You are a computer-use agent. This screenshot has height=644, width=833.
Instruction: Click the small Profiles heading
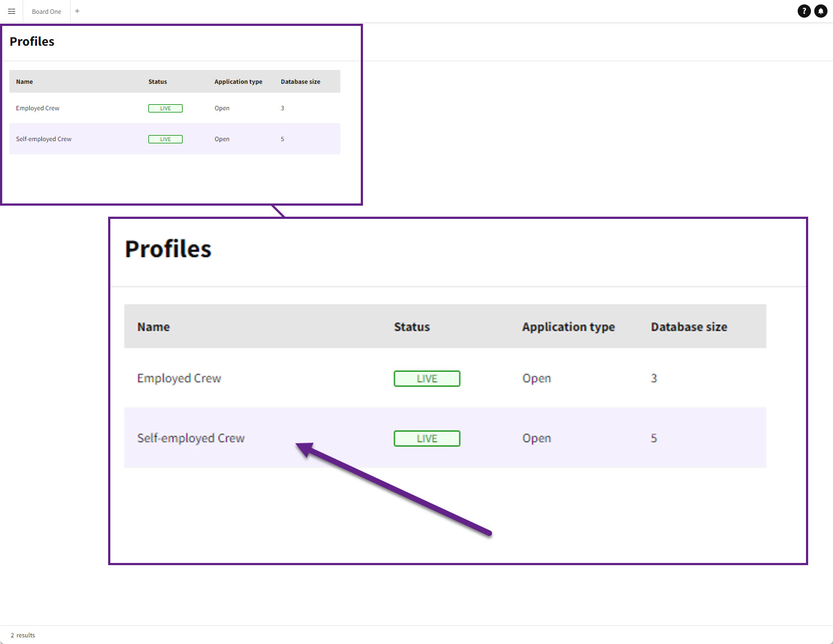(32, 41)
